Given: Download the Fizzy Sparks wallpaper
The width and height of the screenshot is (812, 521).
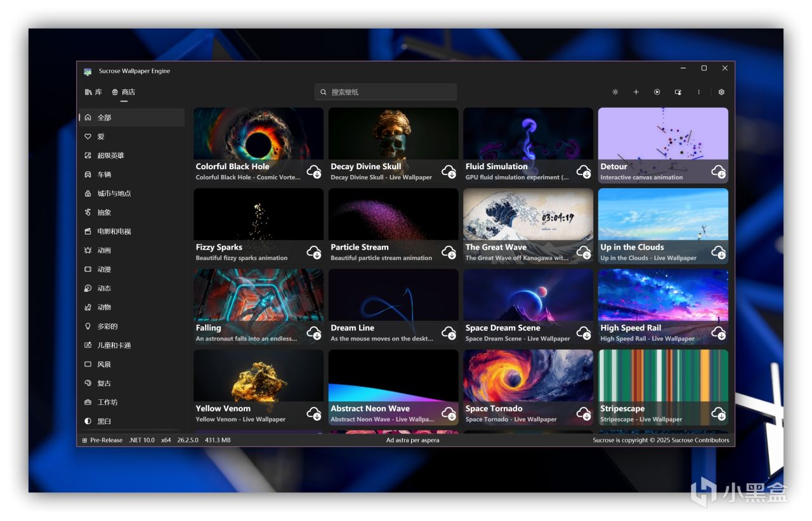Looking at the screenshot, I should tap(314, 252).
